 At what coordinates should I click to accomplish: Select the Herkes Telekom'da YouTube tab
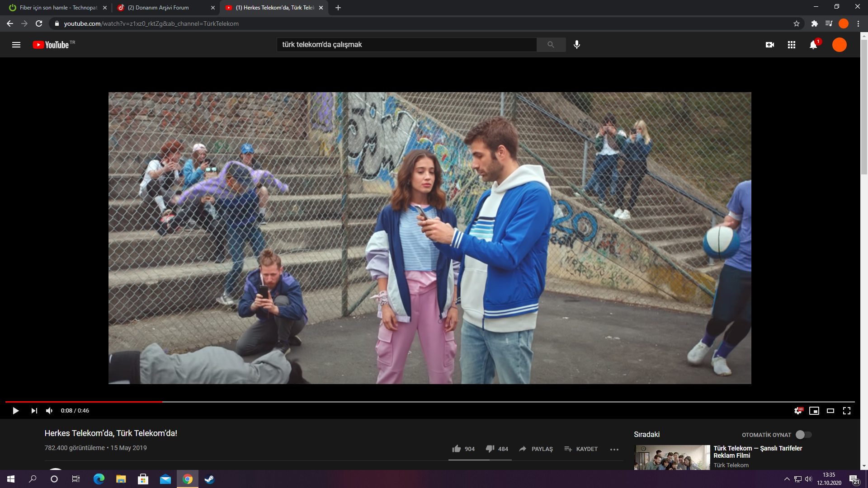click(274, 8)
